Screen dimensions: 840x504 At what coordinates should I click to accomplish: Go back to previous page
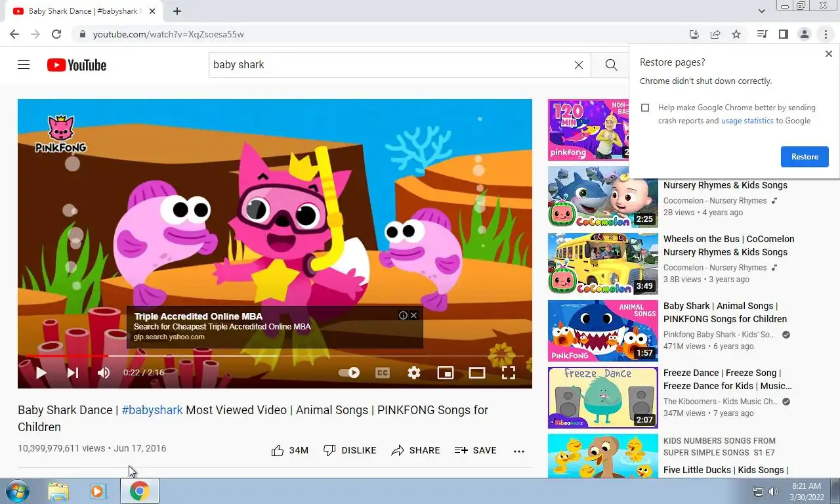(x=14, y=34)
